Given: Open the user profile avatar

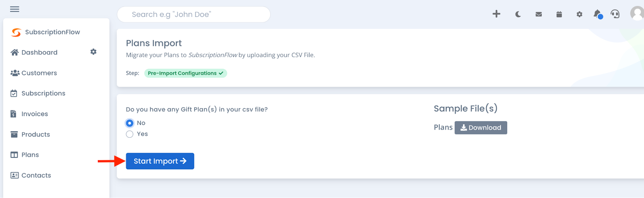Looking at the screenshot, I should (637, 13).
